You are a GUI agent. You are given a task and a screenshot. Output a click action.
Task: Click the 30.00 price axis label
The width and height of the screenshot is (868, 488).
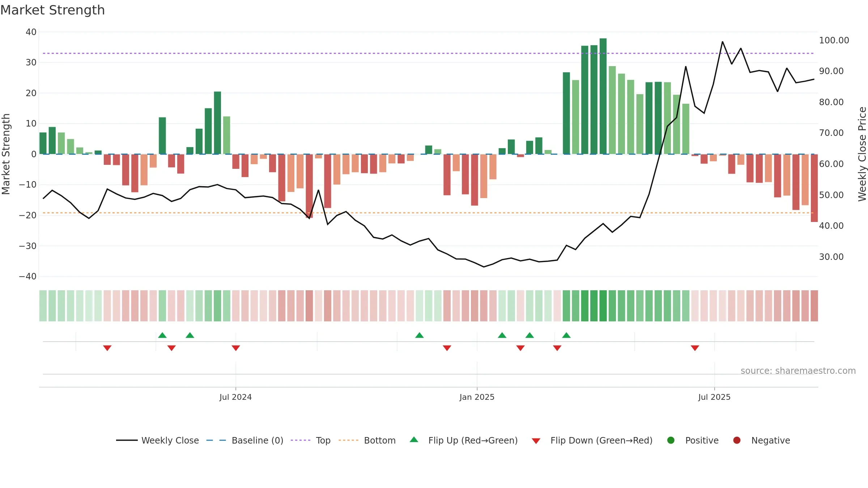point(831,257)
